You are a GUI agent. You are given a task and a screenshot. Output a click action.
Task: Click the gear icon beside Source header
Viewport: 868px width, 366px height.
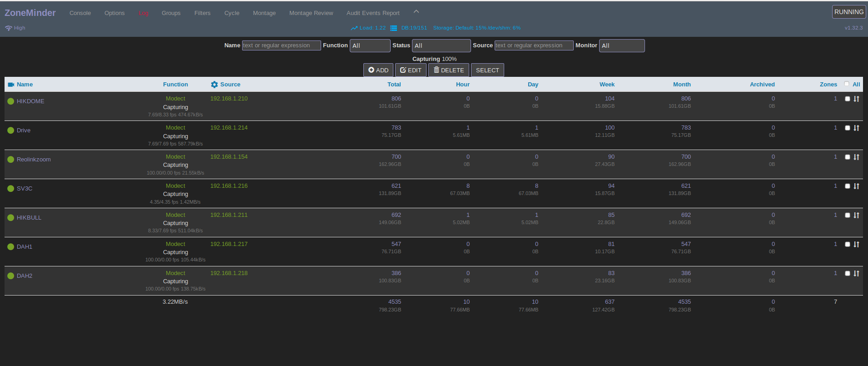pyautogui.click(x=214, y=85)
